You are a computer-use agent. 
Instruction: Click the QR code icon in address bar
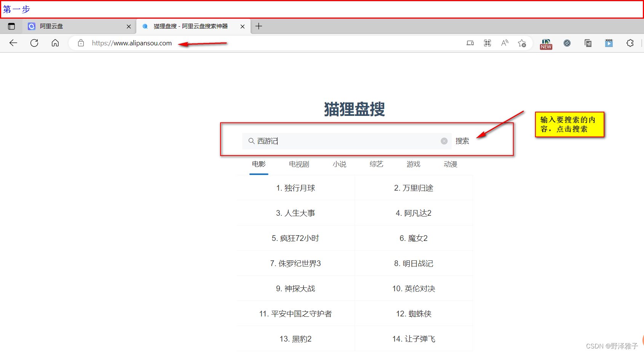487,43
